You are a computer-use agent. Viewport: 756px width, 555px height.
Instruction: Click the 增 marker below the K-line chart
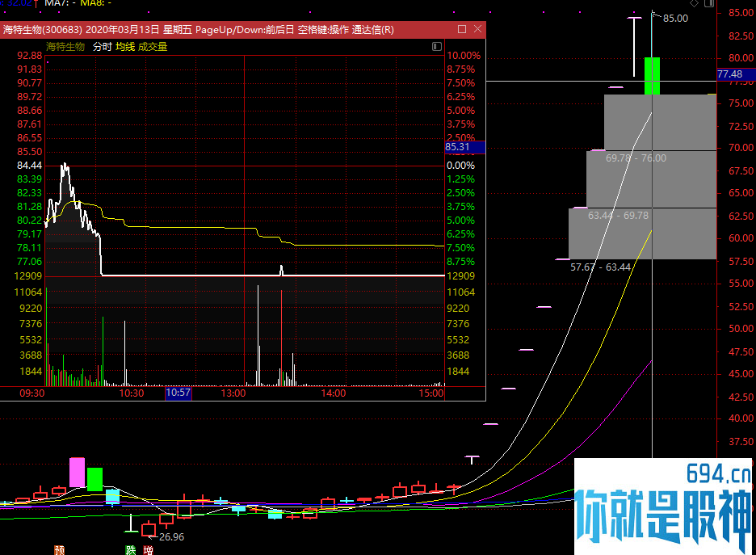[148, 550]
